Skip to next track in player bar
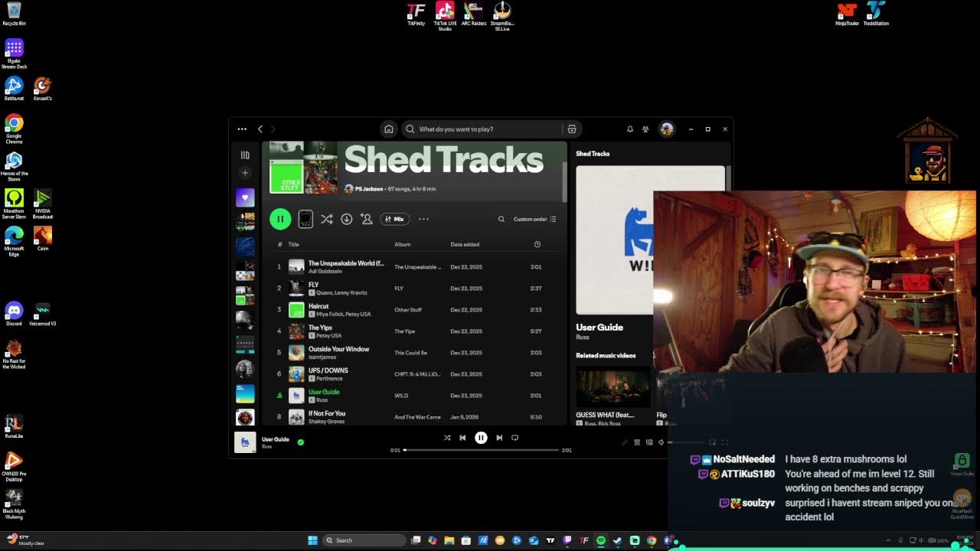The width and height of the screenshot is (980, 551). click(499, 438)
